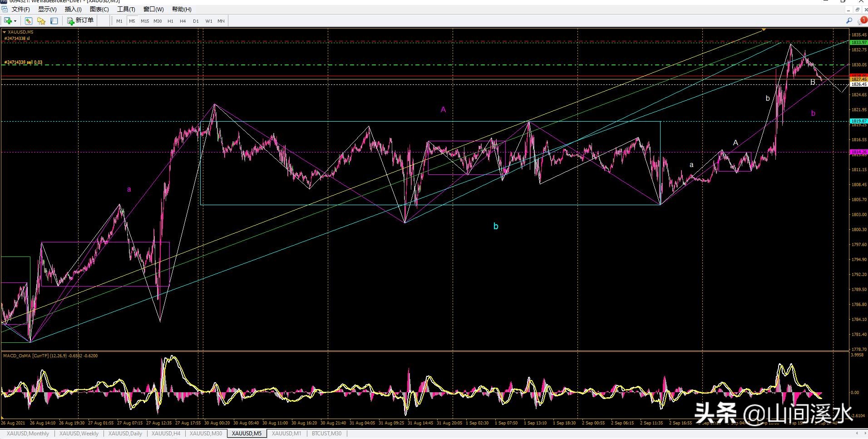Select the #24714338 sl stop-loss label
The image size is (868, 439).
[17, 39]
